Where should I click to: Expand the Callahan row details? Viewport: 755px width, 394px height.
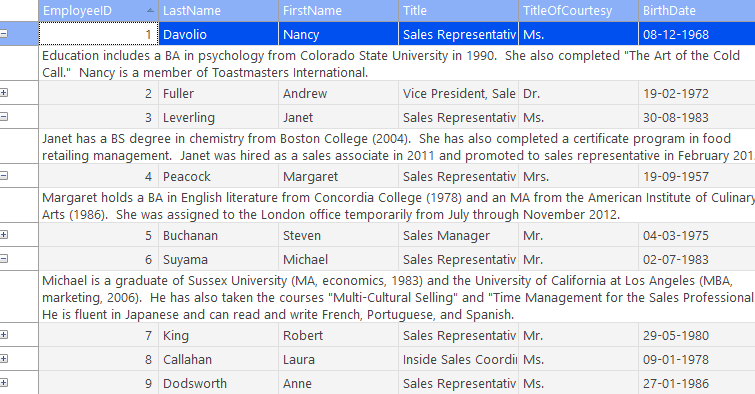[x=4, y=359]
